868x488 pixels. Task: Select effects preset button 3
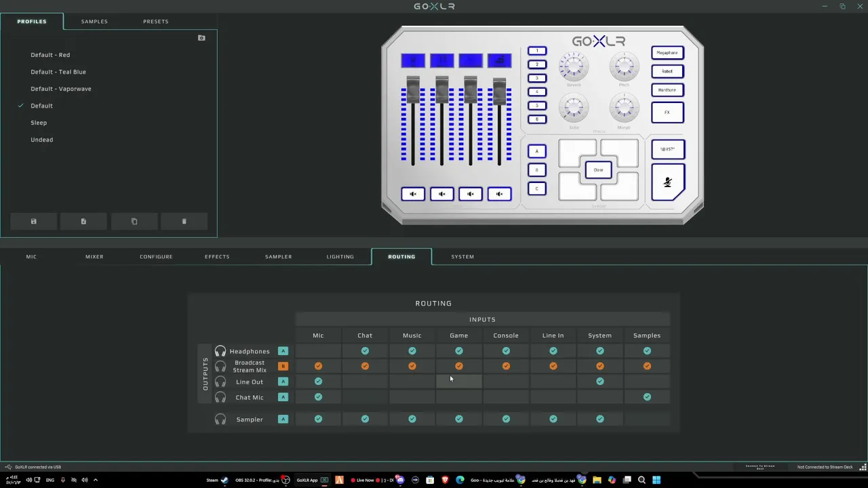(x=537, y=78)
